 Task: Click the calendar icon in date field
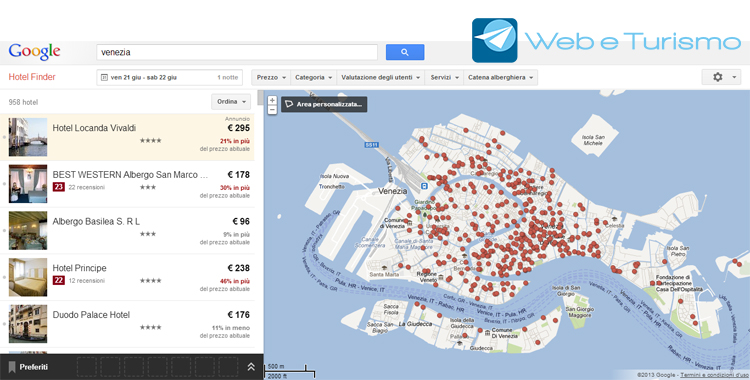[x=104, y=78]
